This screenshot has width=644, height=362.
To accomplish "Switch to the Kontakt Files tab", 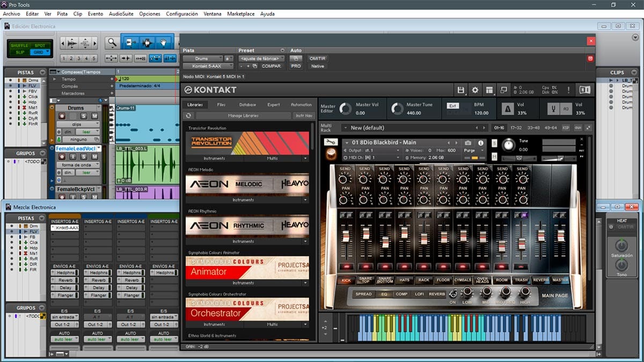I will point(221,105).
